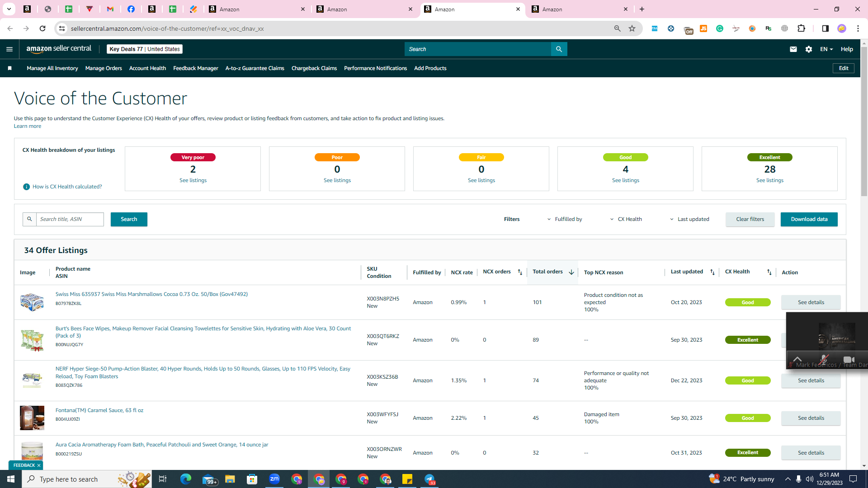Click the magnifier icon in title/ASIN search
This screenshot has width=868, height=488.
[29, 219]
